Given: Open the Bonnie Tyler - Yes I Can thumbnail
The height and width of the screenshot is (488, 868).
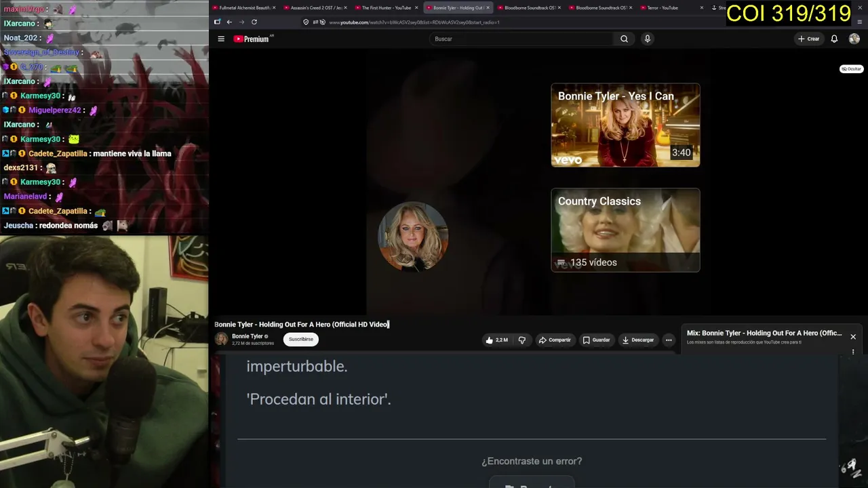Looking at the screenshot, I should [625, 125].
